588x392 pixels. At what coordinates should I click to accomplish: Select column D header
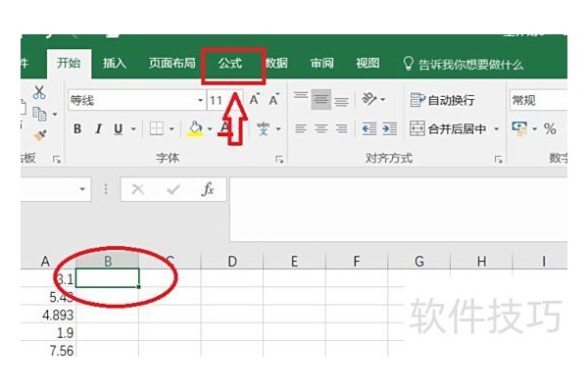(x=232, y=261)
